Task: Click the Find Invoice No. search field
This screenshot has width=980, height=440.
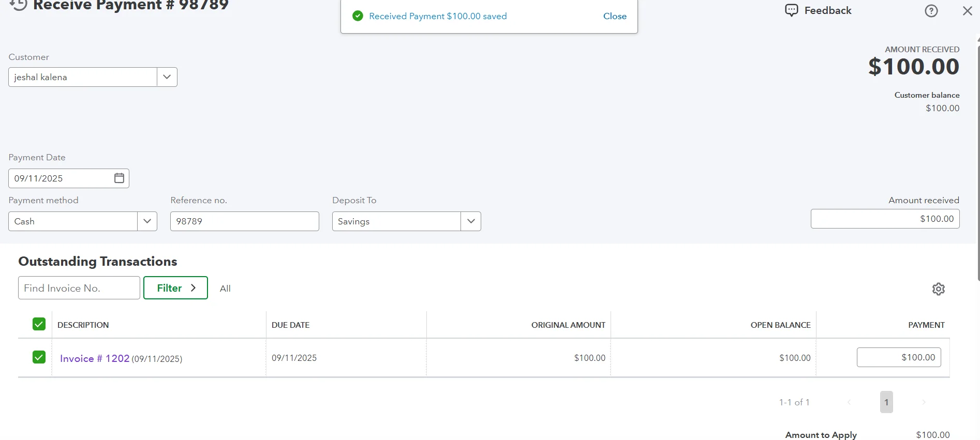Action: (79, 288)
